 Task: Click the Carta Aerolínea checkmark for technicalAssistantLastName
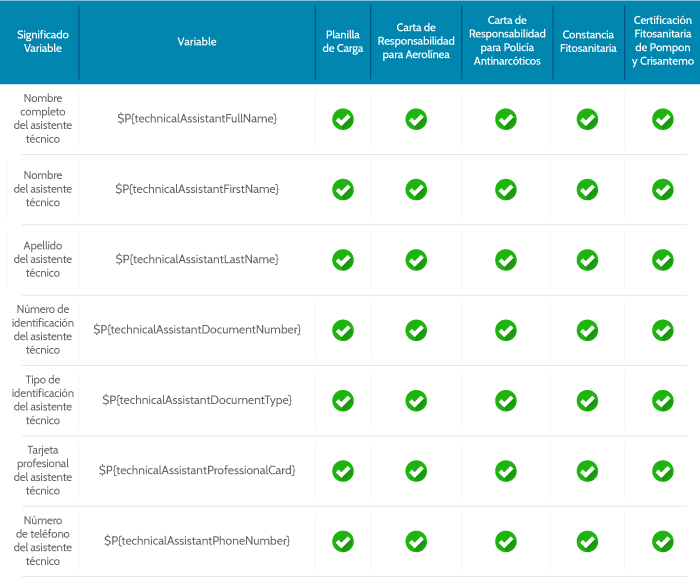tap(416, 260)
